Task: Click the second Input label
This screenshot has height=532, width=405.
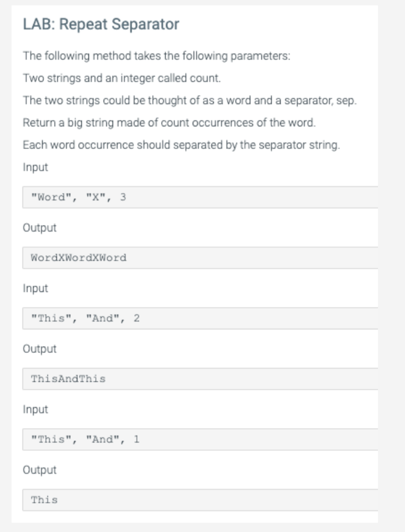Action: click(x=35, y=289)
